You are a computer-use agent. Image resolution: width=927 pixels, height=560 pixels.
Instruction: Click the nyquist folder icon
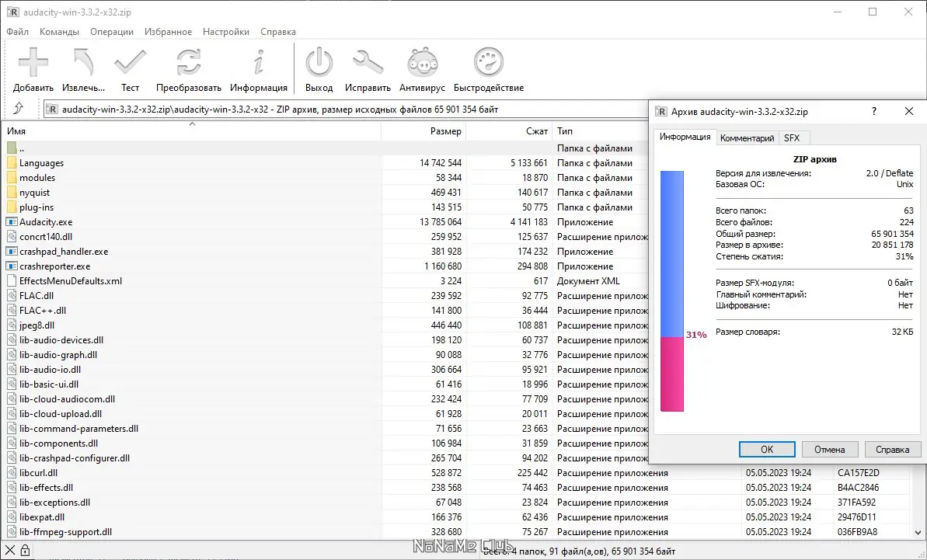pos(12,193)
